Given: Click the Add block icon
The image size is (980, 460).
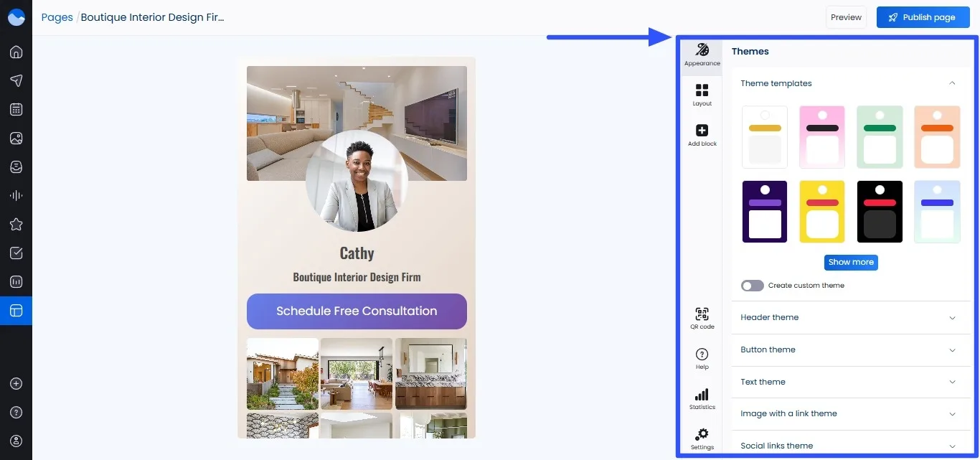Looking at the screenshot, I should 702,134.
